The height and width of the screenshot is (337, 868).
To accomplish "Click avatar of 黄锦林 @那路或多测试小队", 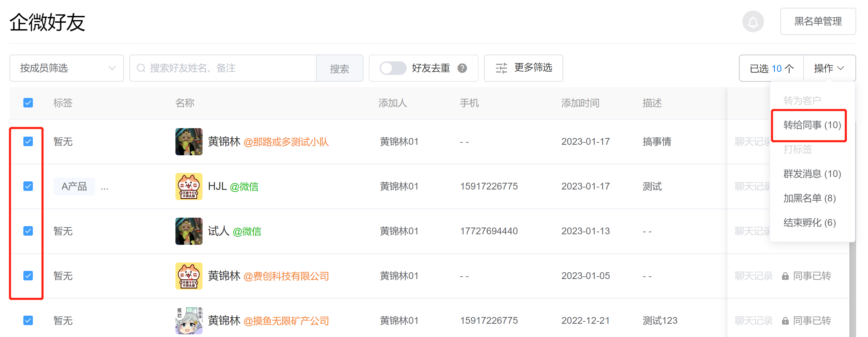I will tap(189, 142).
